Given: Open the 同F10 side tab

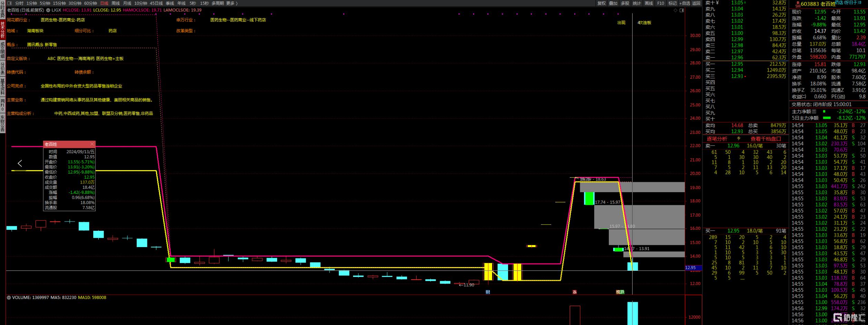Looking at the screenshot, I should pyautogui.click(x=2, y=105).
